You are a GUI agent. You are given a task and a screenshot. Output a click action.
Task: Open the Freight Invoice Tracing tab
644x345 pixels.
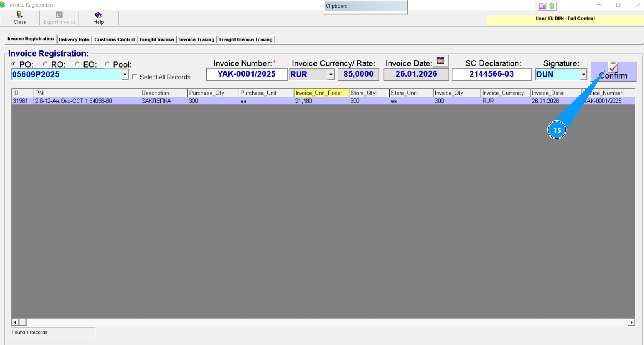(x=246, y=39)
